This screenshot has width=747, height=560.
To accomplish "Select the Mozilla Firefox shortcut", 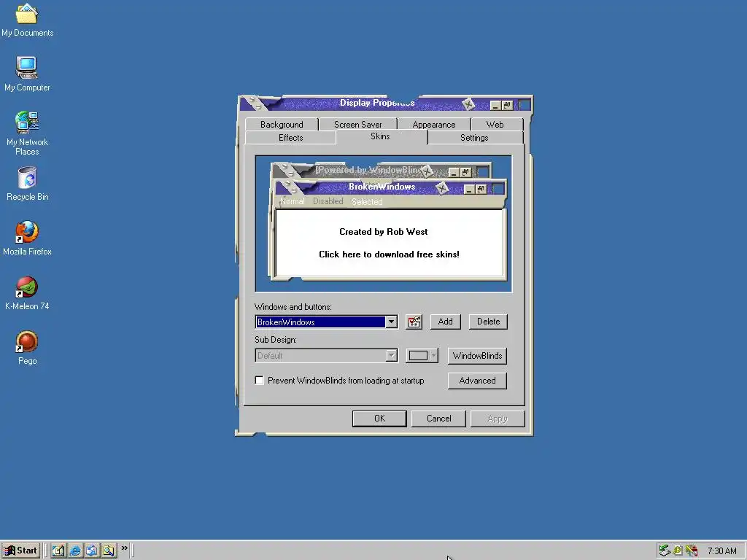I will coord(27,238).
